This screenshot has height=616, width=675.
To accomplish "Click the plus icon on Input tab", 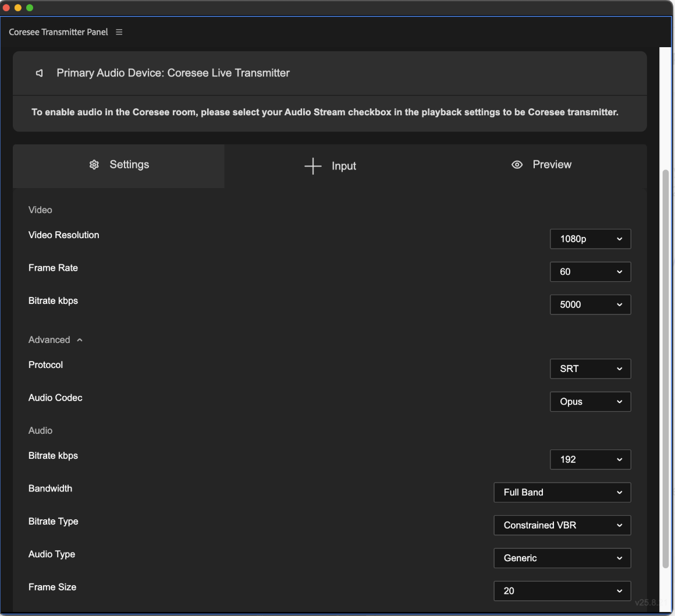I will tap(313, 166).
